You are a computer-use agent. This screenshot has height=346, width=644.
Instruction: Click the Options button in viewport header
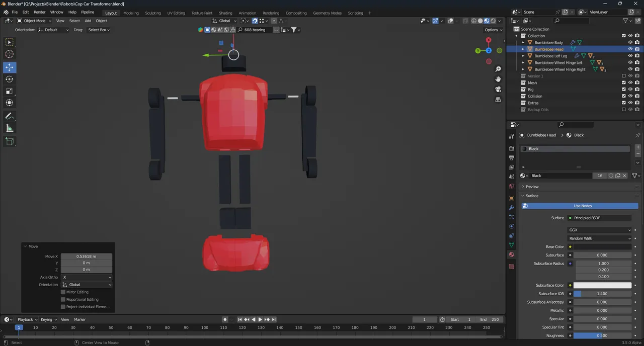493,30
